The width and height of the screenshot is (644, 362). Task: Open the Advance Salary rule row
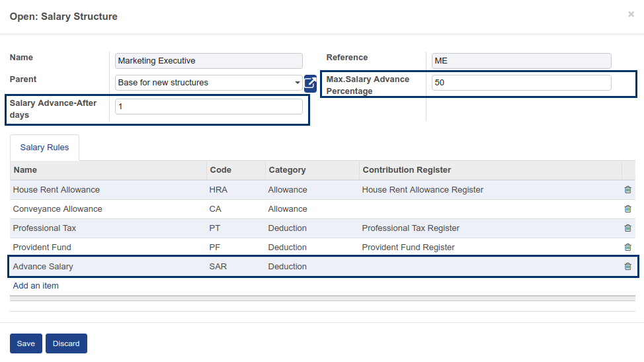(x=106, y=267)
